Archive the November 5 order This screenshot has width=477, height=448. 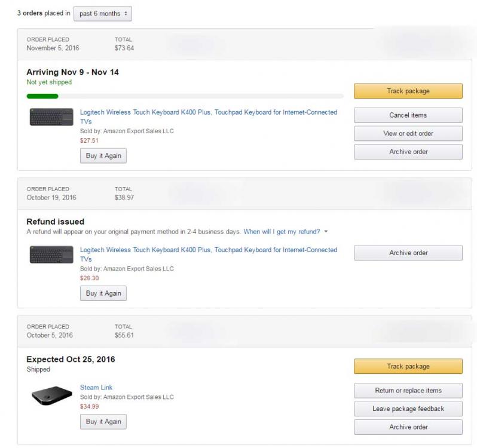coord(408,152)
